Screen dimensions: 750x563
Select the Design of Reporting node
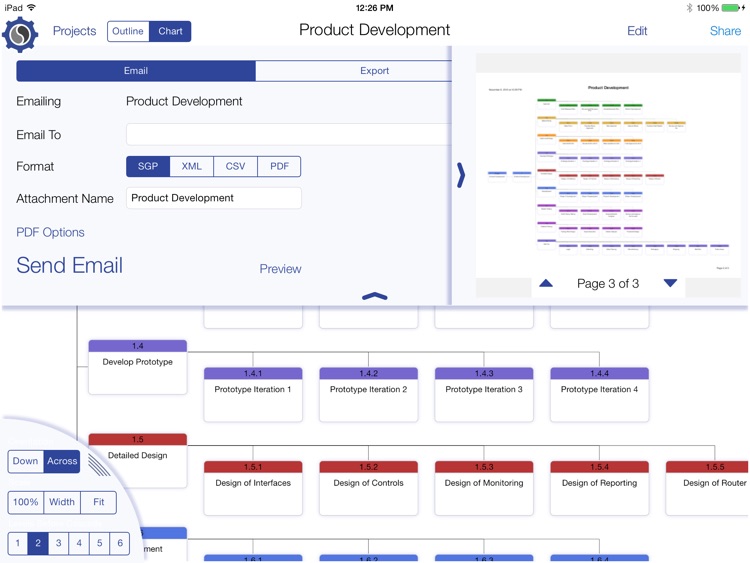tap(599, 488)
